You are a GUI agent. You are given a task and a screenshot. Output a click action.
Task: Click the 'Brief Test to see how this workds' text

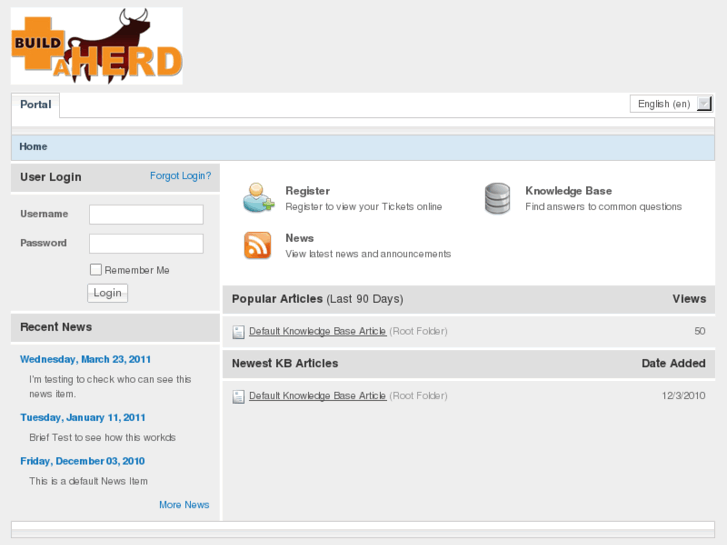[102, 437]
